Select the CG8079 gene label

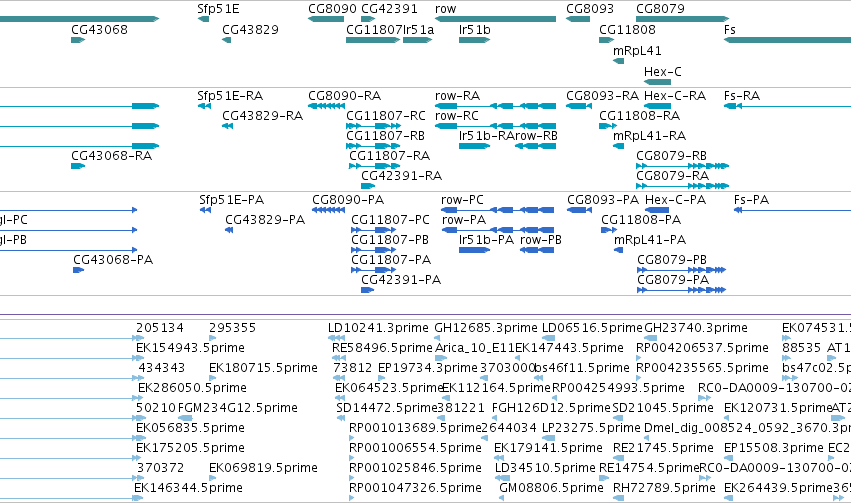tap(661, 9)
